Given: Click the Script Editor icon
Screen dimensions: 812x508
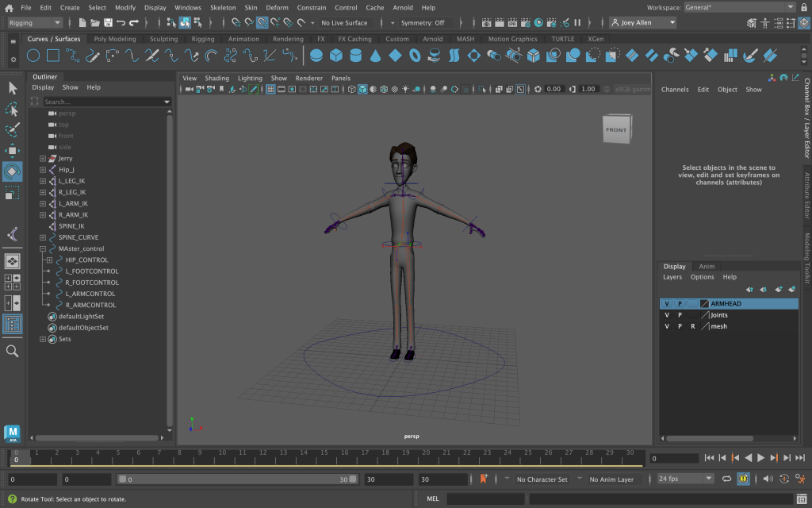Looking at the screenshot, I should [801, 498].
